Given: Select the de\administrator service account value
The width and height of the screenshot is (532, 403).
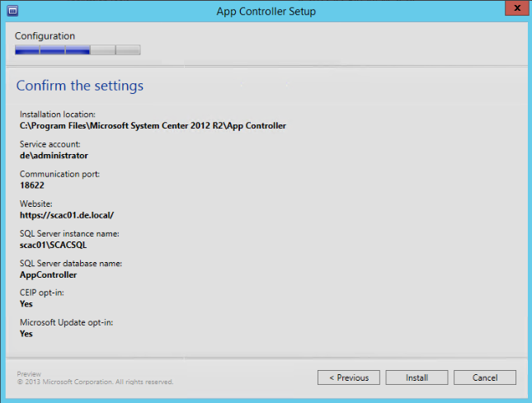Looking at the screenshot, I should pos(54,156).
